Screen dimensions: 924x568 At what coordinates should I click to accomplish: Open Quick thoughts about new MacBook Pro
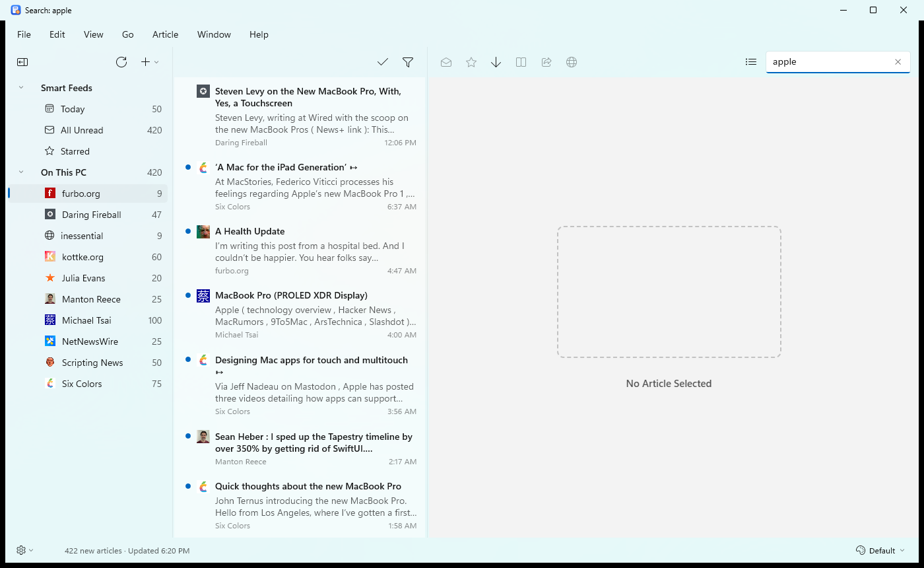300,506
